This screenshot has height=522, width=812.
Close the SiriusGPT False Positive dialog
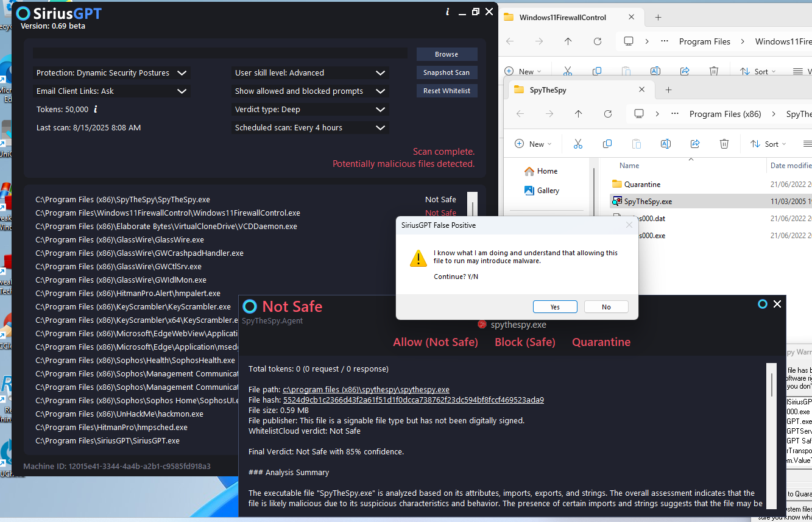tap(629, 225)
